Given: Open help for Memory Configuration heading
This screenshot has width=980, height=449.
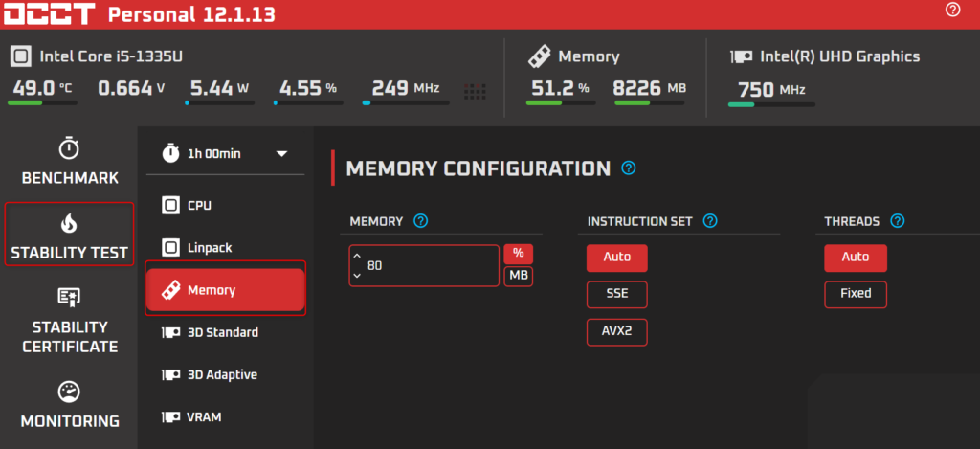Looking at the screenshot, I should [629, 168].
